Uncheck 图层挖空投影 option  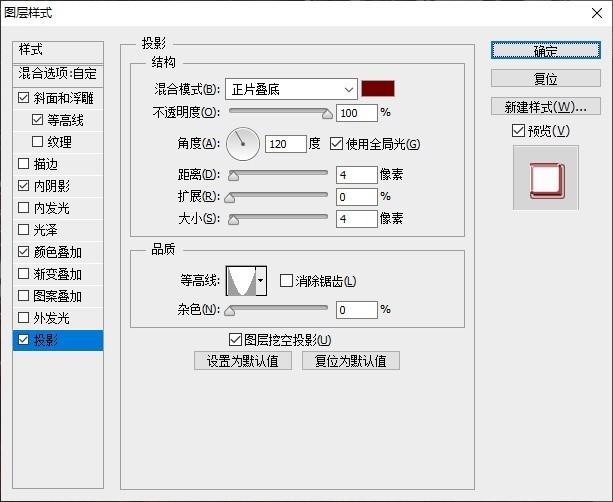click(236, 340)
